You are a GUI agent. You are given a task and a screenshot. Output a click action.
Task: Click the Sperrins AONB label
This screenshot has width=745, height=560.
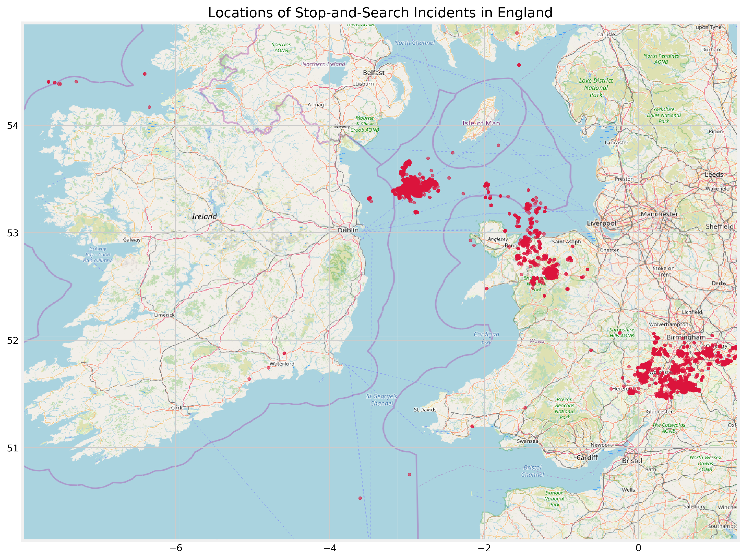281,48
